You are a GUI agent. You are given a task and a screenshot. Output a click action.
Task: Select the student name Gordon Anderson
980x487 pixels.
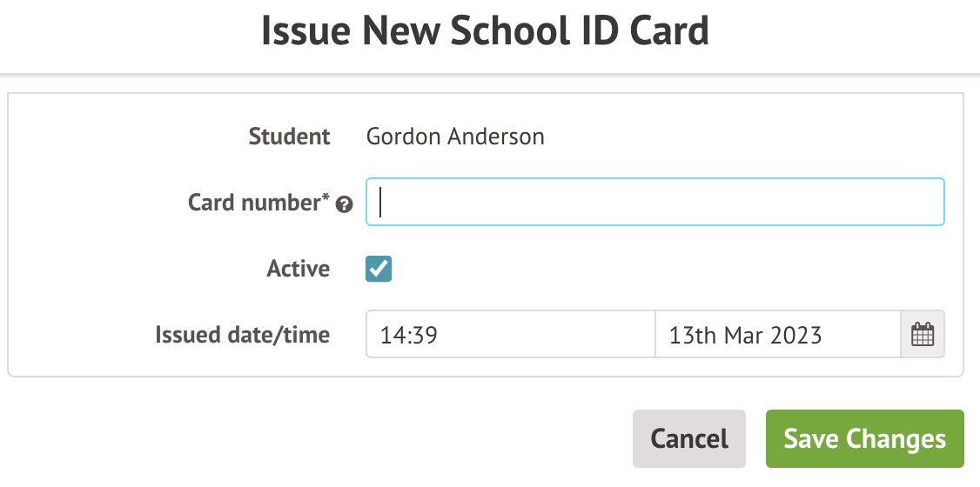(455, 137)
